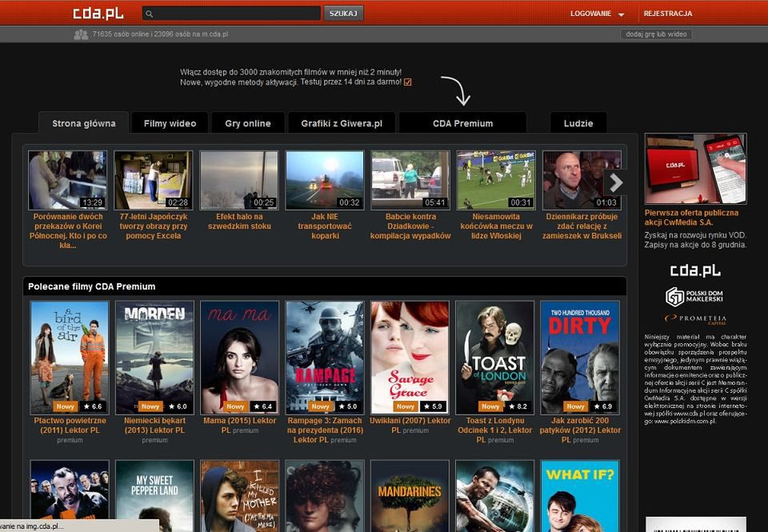The image size is (768, 532).
Task: Open Grafiki z Giwera.pl tab
Action: (x=342, y=123)
